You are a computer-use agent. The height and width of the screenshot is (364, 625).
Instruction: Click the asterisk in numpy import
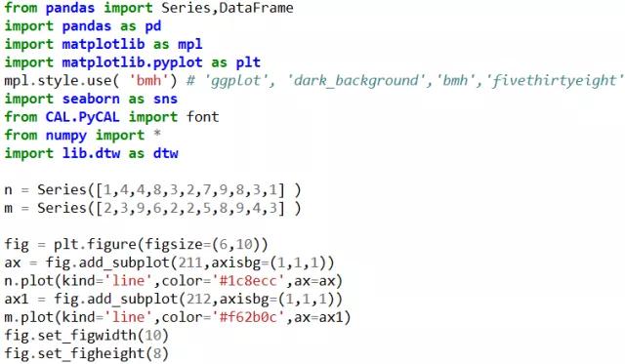pos(157,133)
